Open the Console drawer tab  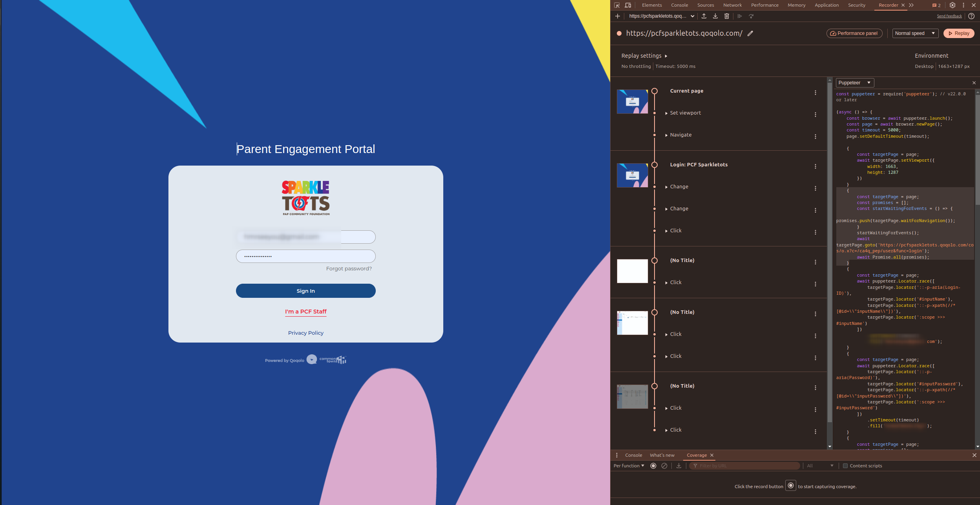point(633,455)
